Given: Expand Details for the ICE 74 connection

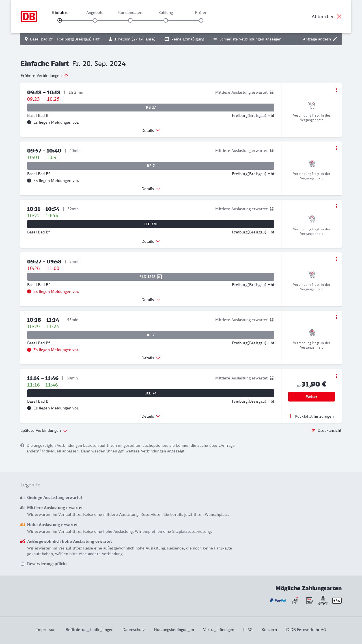Looking at the screenshot, I should point(151,416).
